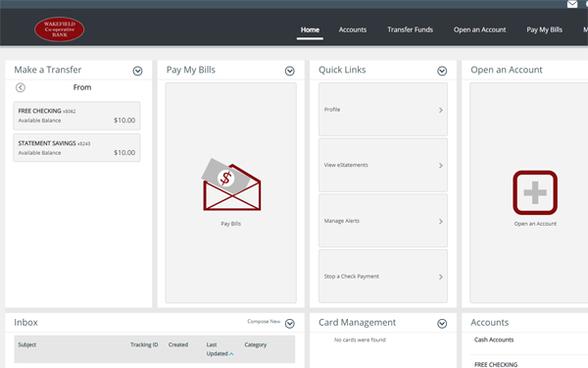Click Compose New in Inbox
The width and height of the screenshot is (588, 368).
pyautogui.click(x=264, y=322)
